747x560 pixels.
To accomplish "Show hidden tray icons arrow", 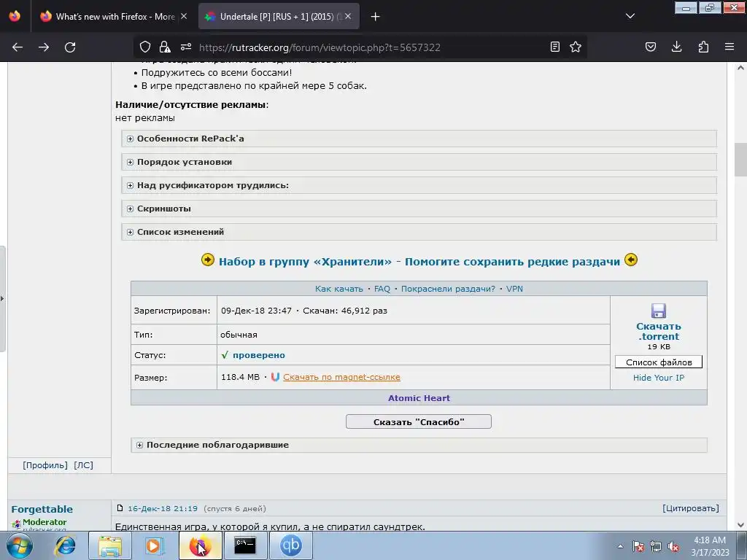I will (620, 546).
